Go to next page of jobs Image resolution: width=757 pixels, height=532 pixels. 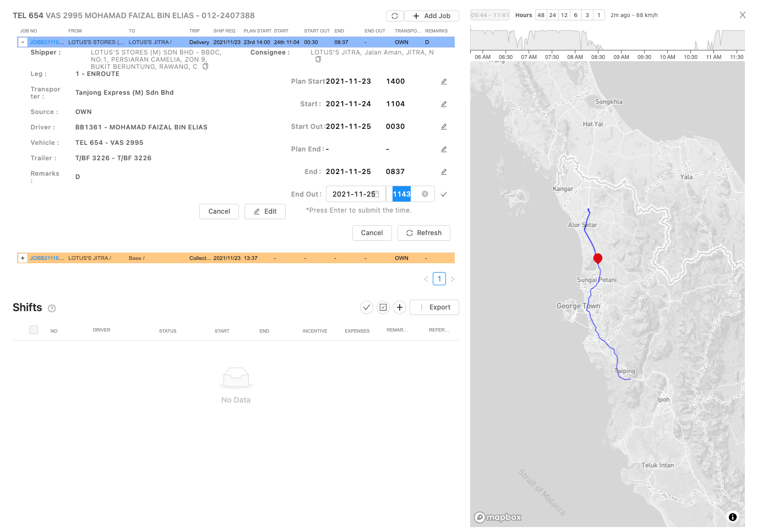click(453, 279)
